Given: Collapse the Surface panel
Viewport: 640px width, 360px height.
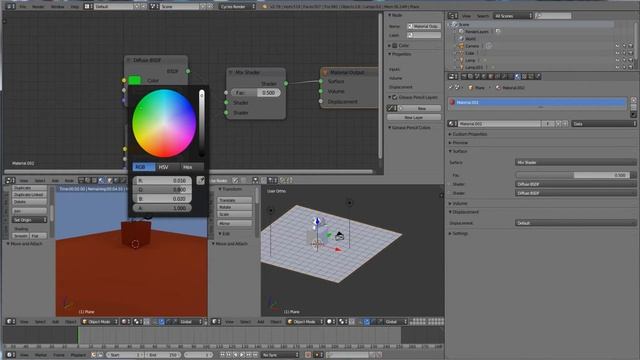Looking at the screenshot, I should pyautogui.click(x=450, y=151).
